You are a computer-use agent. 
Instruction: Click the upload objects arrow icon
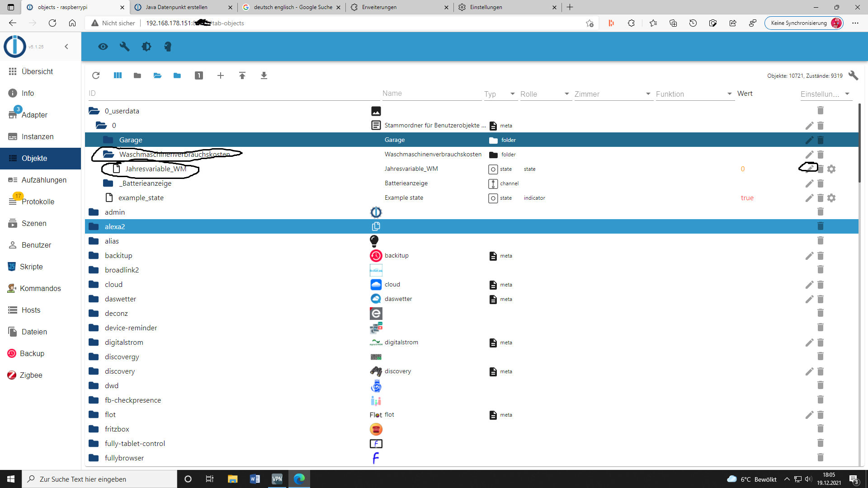[x=242, y=75]
